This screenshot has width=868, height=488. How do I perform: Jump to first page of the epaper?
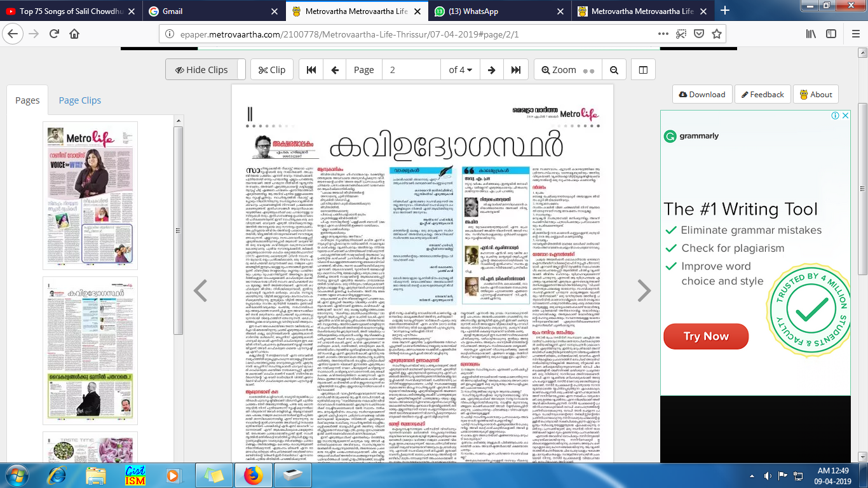click(311, 70)
